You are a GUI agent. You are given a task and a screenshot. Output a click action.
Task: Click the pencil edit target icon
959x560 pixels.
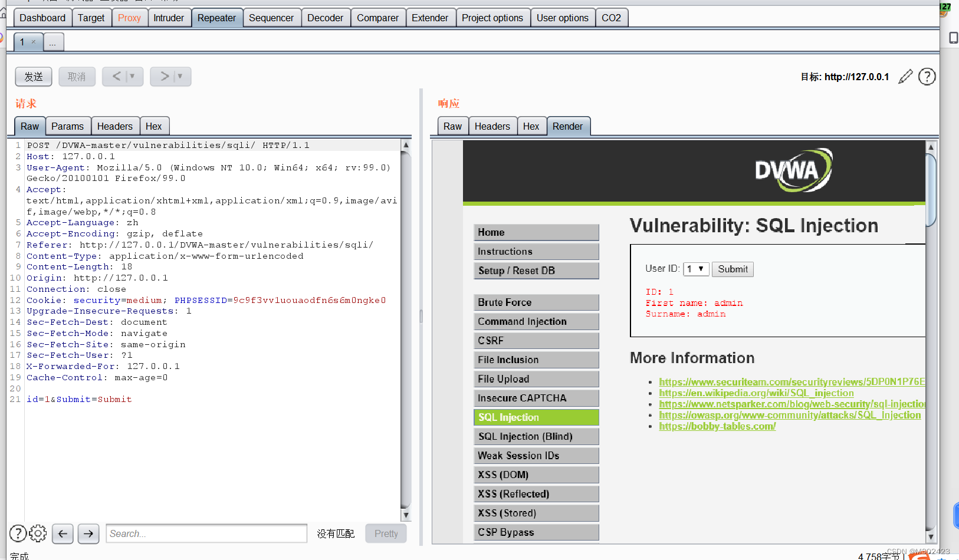(x=905, y=77)
